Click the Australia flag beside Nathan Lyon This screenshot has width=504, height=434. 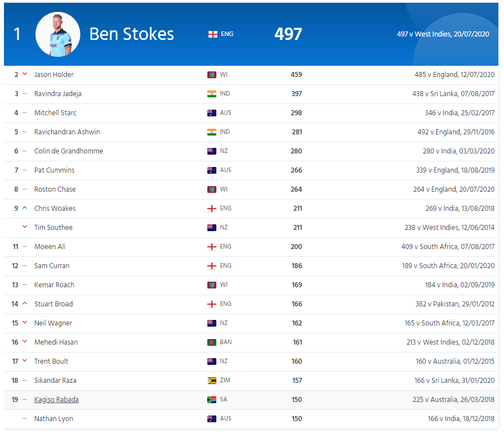pos(212,418)
